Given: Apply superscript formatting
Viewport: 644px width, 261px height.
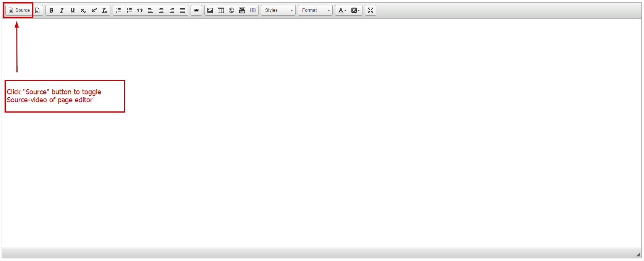Looking at the screenshot, I should (94, 10).
